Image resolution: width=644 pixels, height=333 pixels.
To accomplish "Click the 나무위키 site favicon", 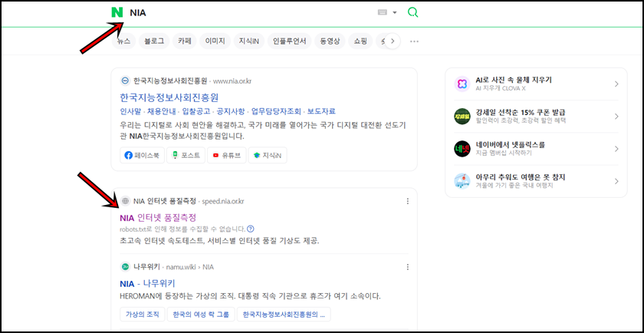I will coord(125,267).
